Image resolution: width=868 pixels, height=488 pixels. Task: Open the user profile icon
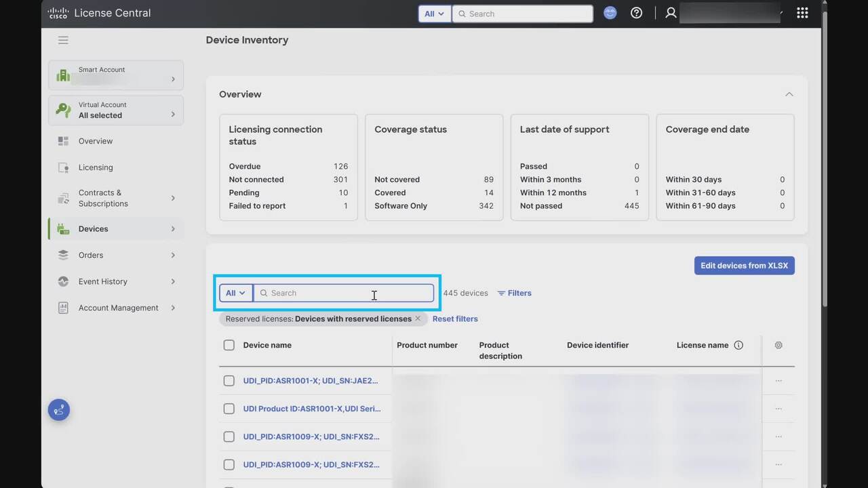(x=671, y=13)
